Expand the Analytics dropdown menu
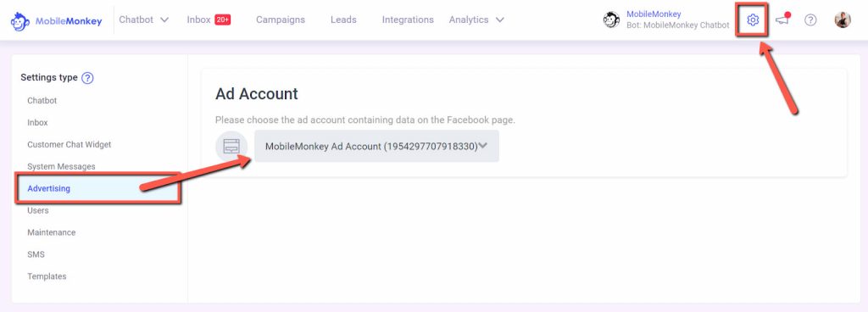868x312 pixels. tap(476, 19)
